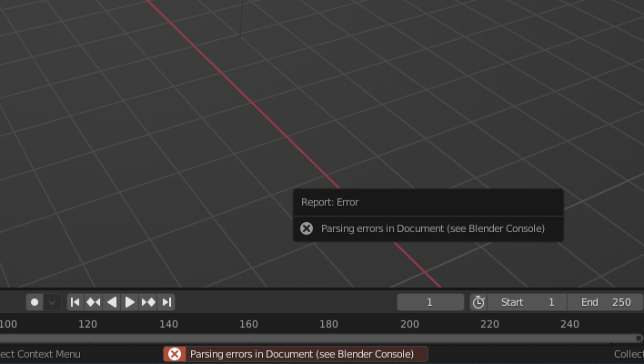Click the timeline horizontal scrollbar
The width and height of the screenshot is (644, 364).
tap(321, 339)
